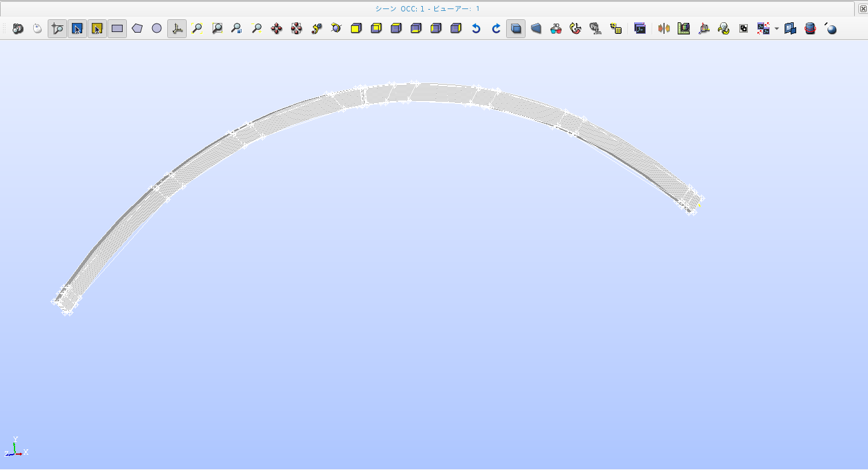The image size is (868, 471).
Task: Close the viewer panel with X button
Action: click(863, 8)
